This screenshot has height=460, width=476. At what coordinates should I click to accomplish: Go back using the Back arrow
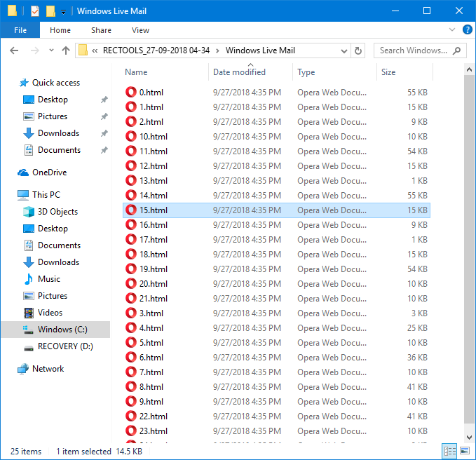pyautogui.click(x=14, y=50)
